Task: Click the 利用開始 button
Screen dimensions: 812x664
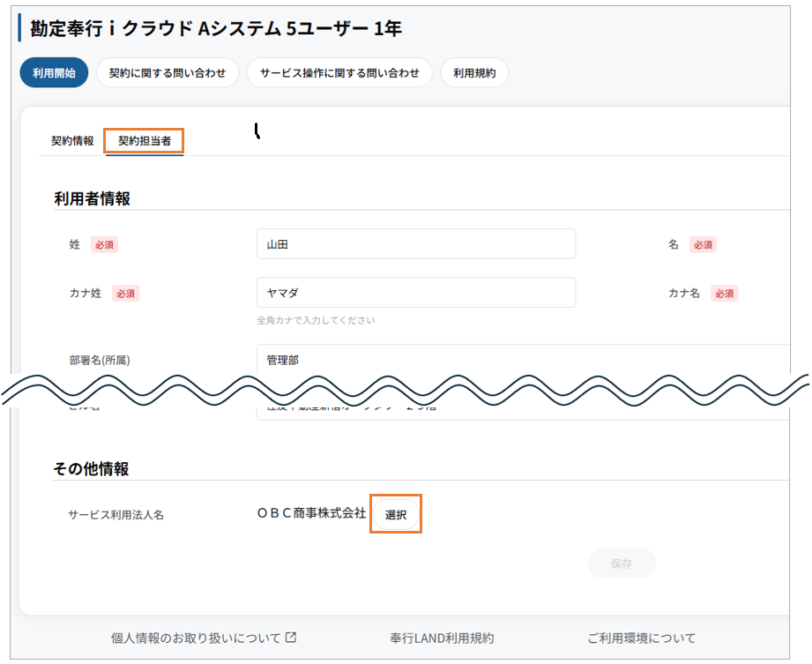Action: point(54,72)
